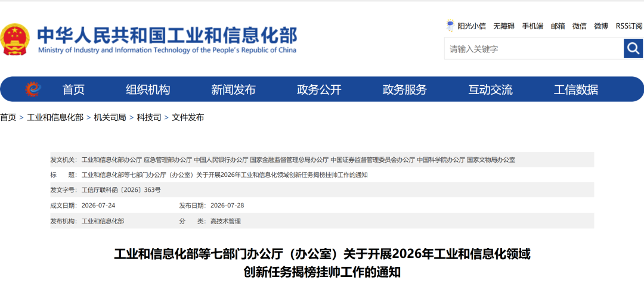This screenshot has height=308, width=644.
Task: Click 中国科学院办公厅 in issuing agencies row
Action: [x=441, y=160]
